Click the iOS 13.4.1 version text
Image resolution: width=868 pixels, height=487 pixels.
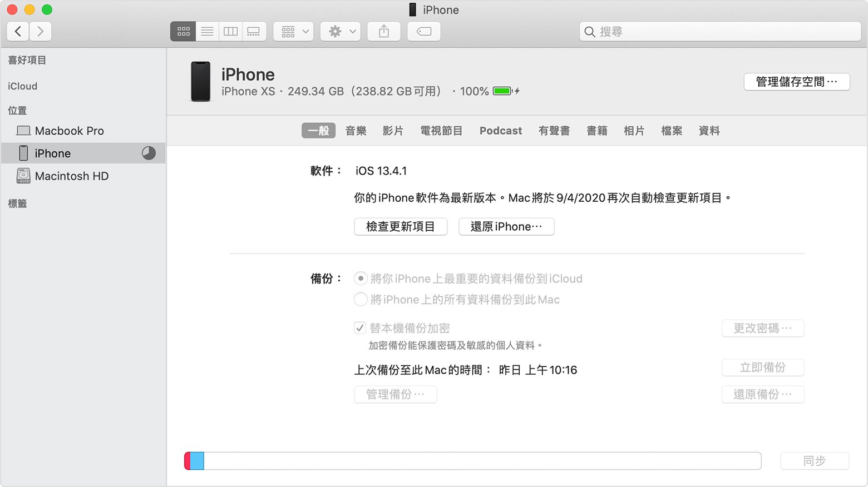click(381, 171)
